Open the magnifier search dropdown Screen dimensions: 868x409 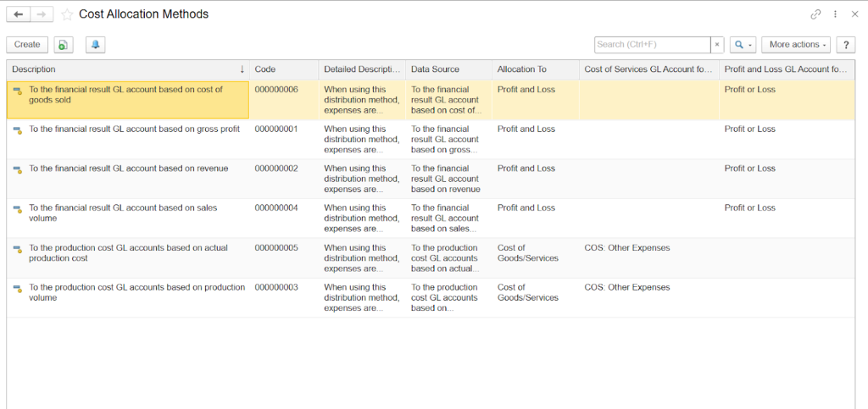(743, 45)
